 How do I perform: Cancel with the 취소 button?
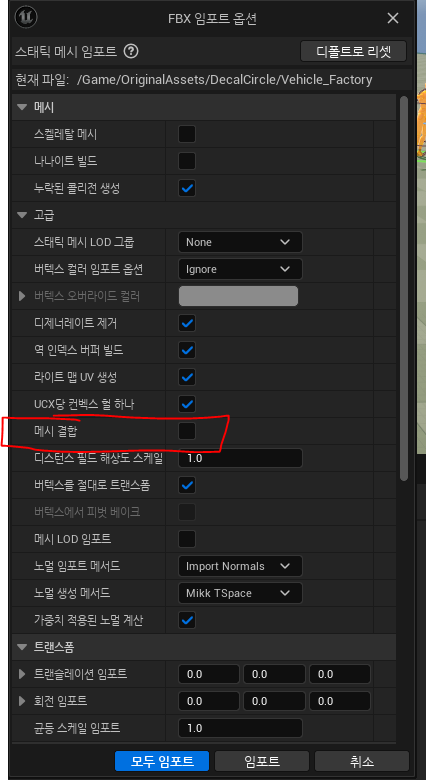click(362, 761)
